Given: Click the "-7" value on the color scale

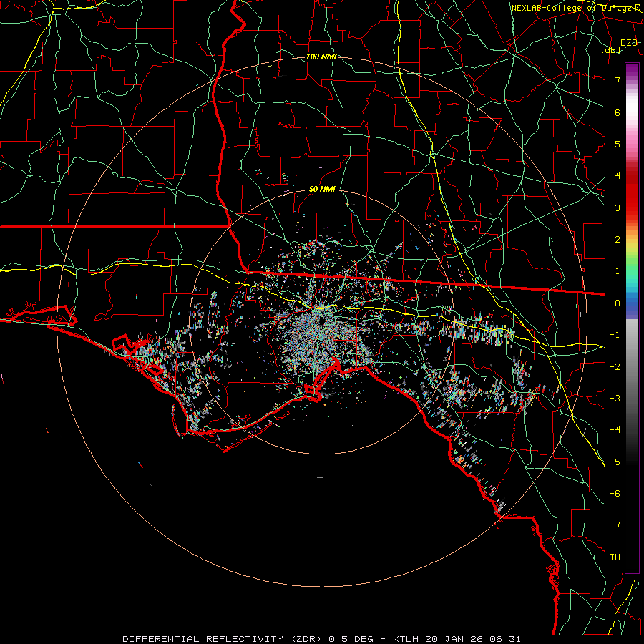Looking at the screenshot, I should [x=615, y=525].
